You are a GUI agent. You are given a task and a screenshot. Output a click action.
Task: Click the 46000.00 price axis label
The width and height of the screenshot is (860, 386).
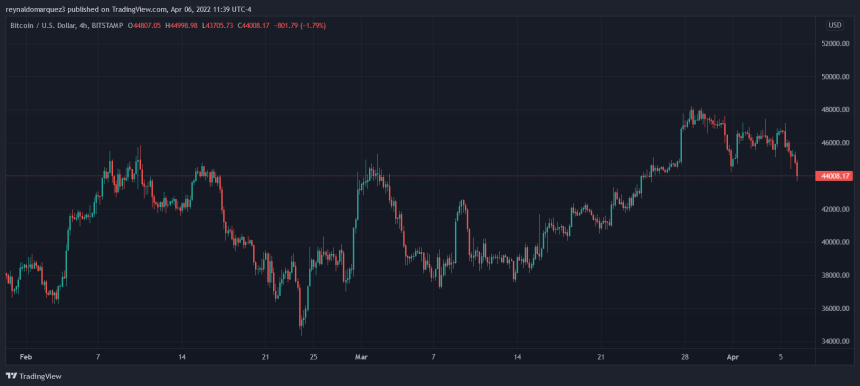click(835, 143)
